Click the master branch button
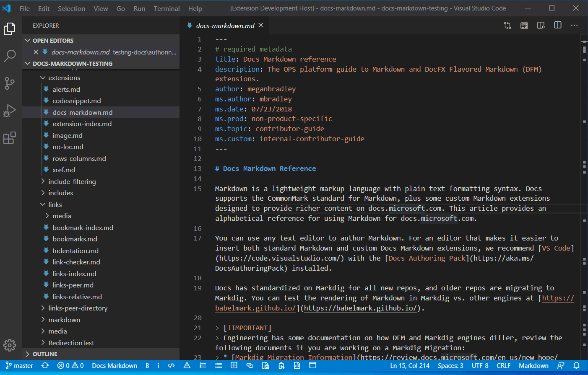The width and height of the screenshot is (588, 375). click(x=19, y=366)
